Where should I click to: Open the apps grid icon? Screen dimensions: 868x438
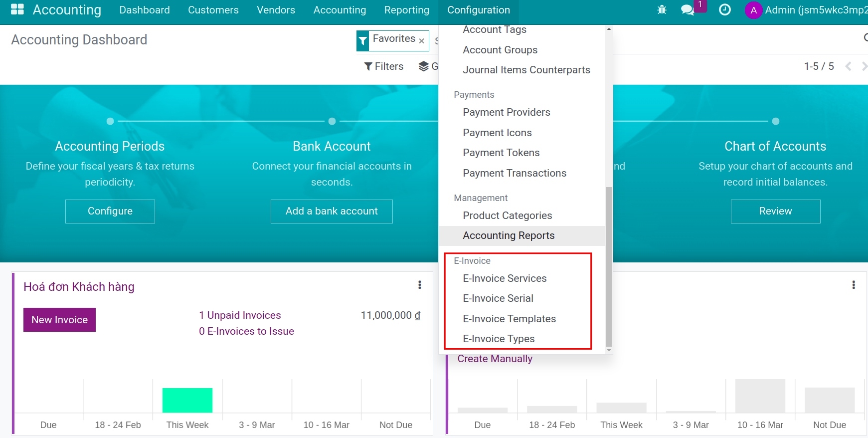tap(17, 9)
